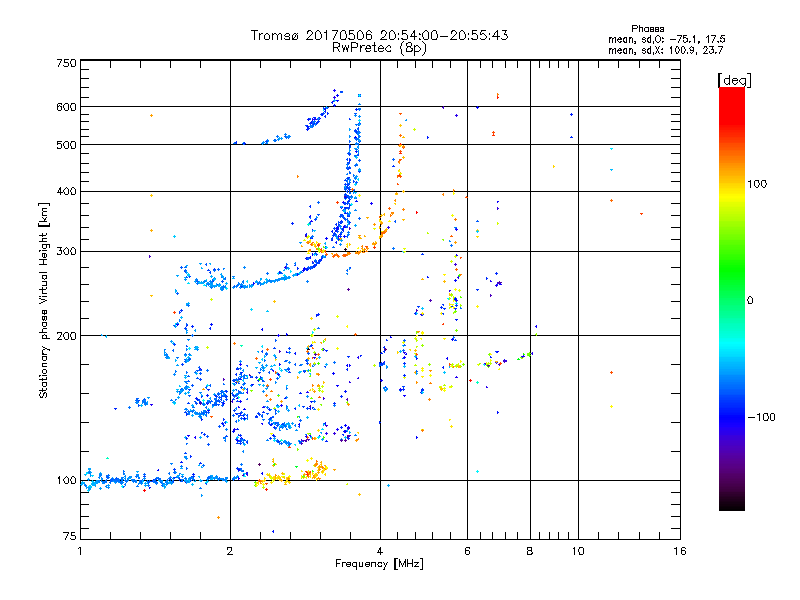This screenshot has width=800, height=600.
Task: Click the height axis label '300'
Action: click(x=67, y=252)
